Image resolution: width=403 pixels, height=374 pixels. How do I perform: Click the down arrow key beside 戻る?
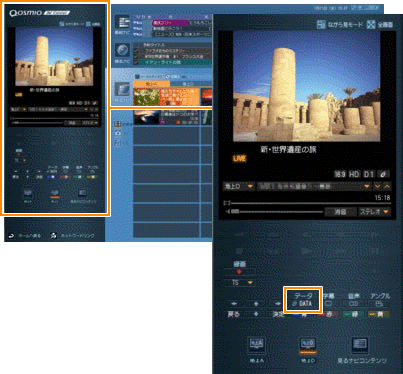[256, 314]
